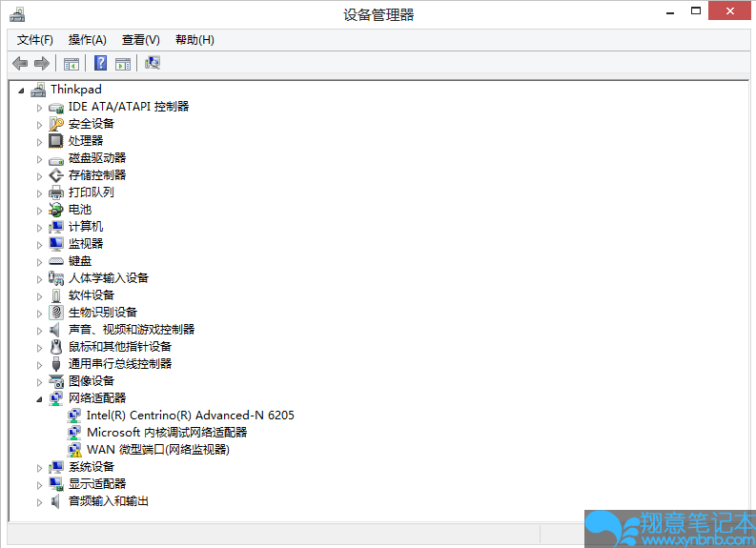This screenshot has width=756, height=548.
Task: Expand the 音频输入和输出 node
Action: (39, 502)
